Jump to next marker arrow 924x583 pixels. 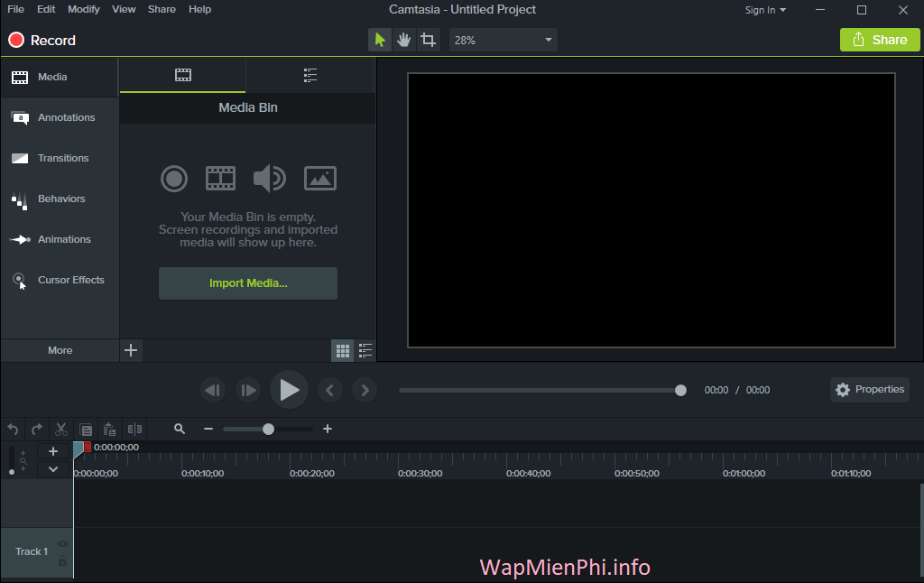(365, 390)
